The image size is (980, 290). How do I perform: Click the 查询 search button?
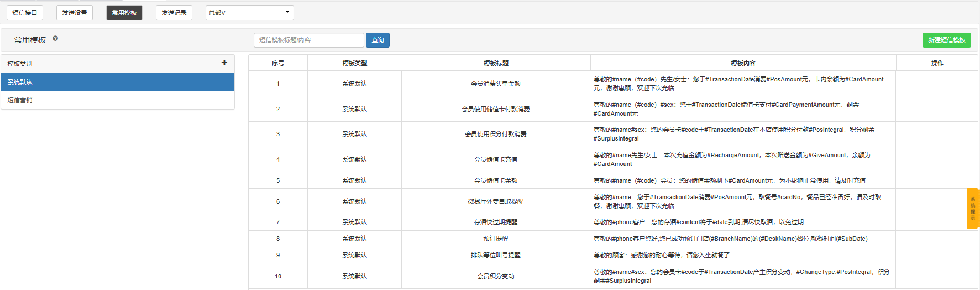pyautogui.click(x=378, y=40)
